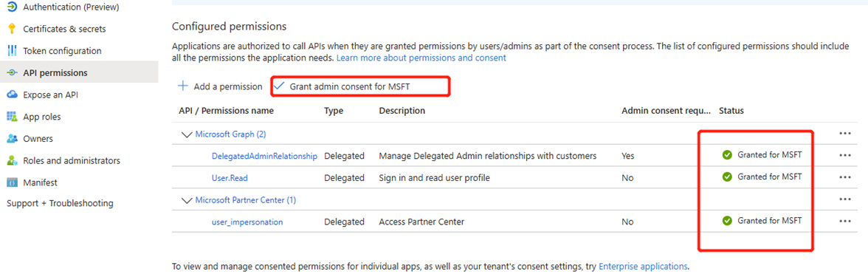
Task: Click Access Partner Center description text
Action: click(x=422, y=222)
